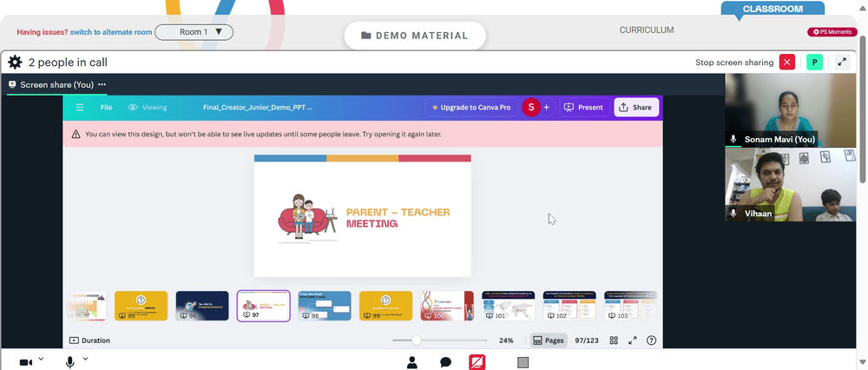The width and height of the screenshot is (868, 370).
Task: Select slide thumbnail 101
Action: click(x=508, y=306)
